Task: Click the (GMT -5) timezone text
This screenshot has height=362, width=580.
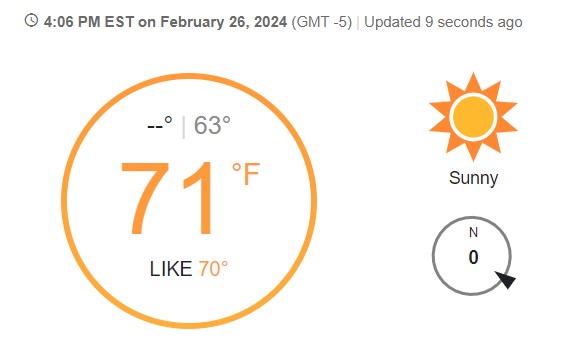Action: [x=321, y=22]
